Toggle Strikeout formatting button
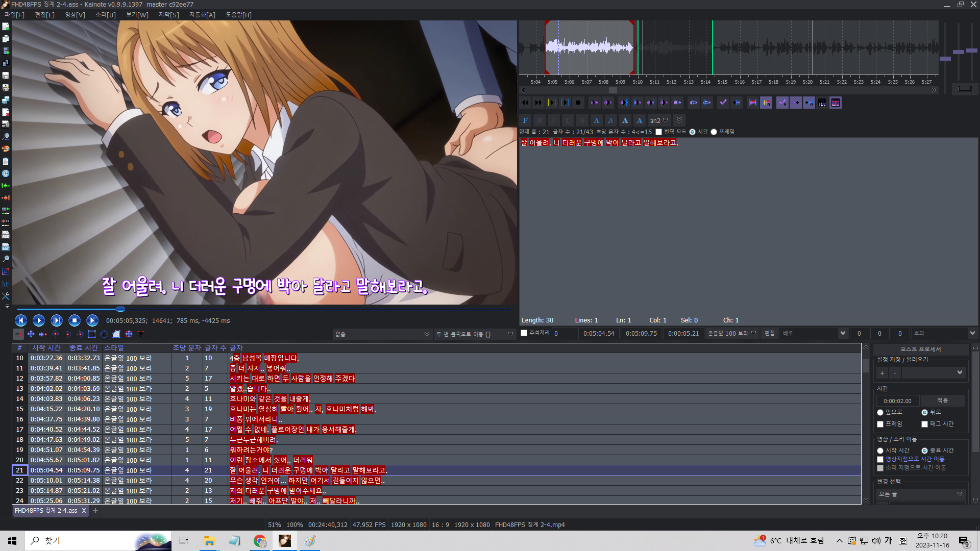Screen dimensions: 980x551 (x=582, y=120)
